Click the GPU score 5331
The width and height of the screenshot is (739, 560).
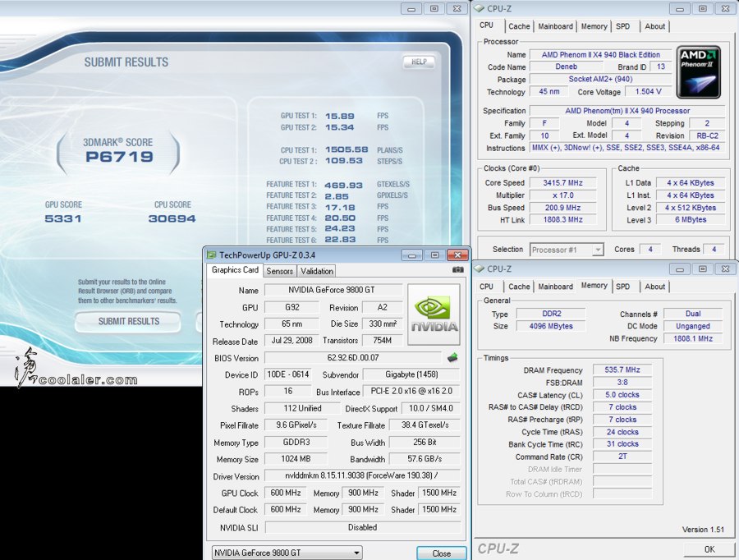coord(63,218)
